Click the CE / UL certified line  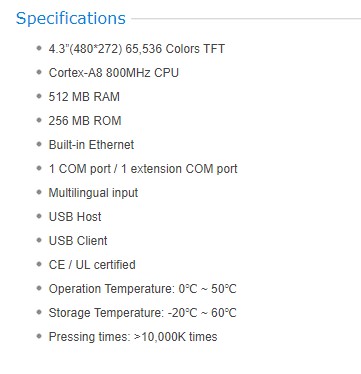point(92,265)
